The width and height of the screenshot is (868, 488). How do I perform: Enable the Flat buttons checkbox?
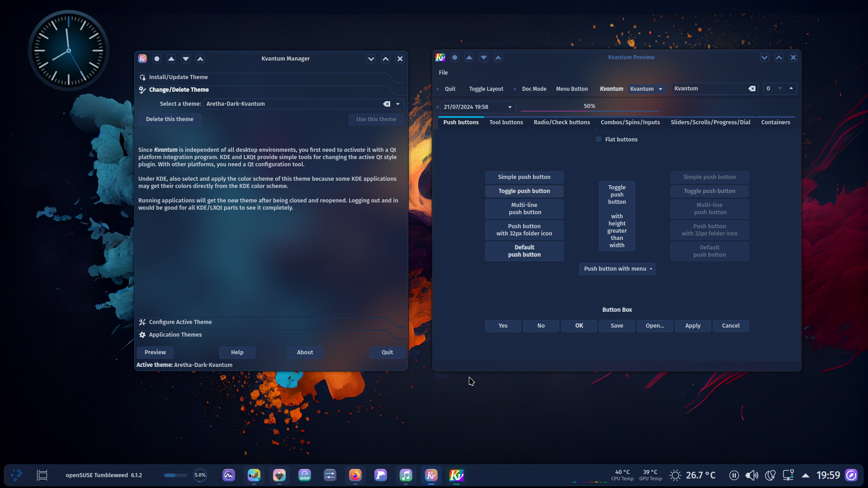coord(599,139)
